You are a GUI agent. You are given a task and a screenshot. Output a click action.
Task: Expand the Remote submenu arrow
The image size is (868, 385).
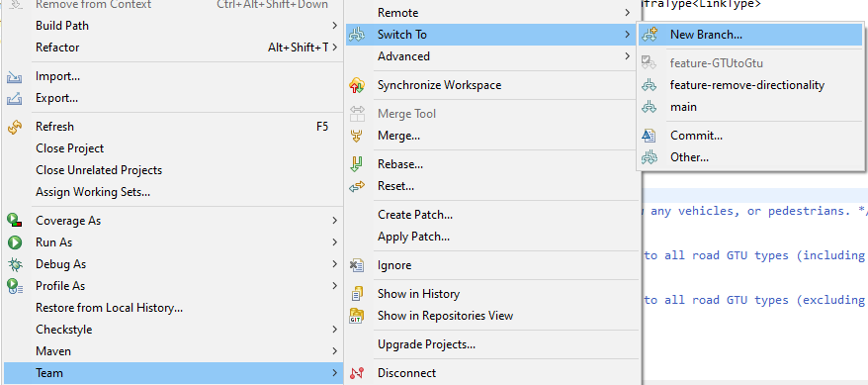tap(627, 12)
